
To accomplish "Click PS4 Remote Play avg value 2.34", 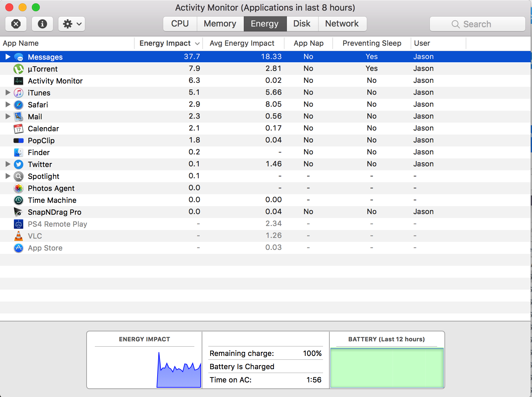I will (274, 224).
